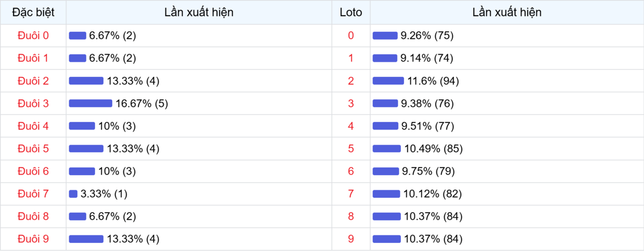Click the "Đuôi 5" row label
This screenshot has width=644, height=251.
click(x=33, y=148)
